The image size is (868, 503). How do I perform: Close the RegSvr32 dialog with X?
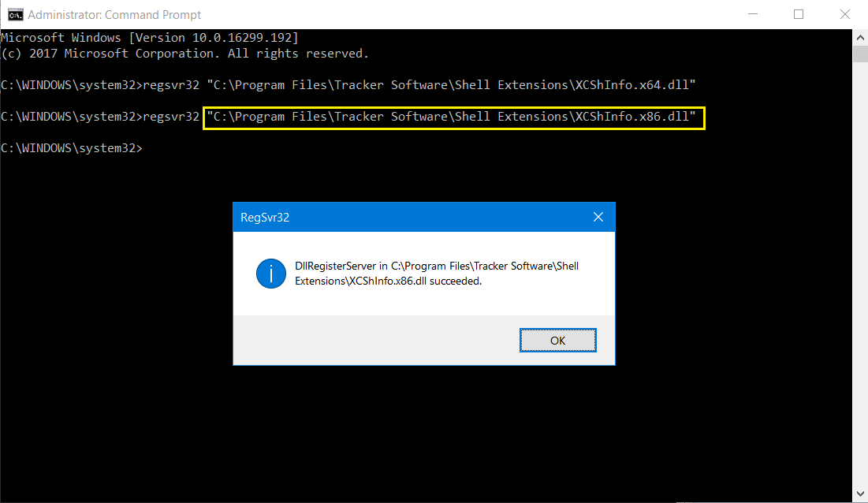click(x=598, y=217)
